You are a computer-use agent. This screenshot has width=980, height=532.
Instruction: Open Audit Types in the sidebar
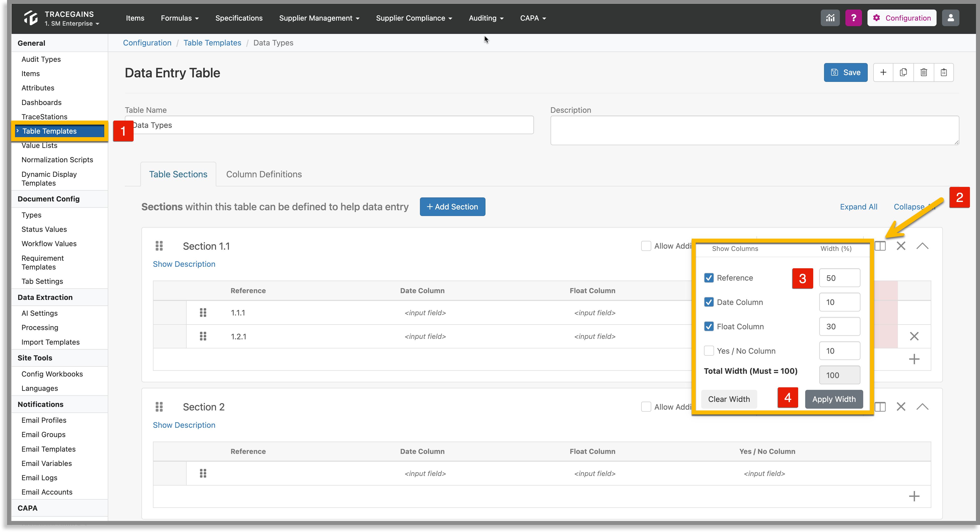[41, 59]
